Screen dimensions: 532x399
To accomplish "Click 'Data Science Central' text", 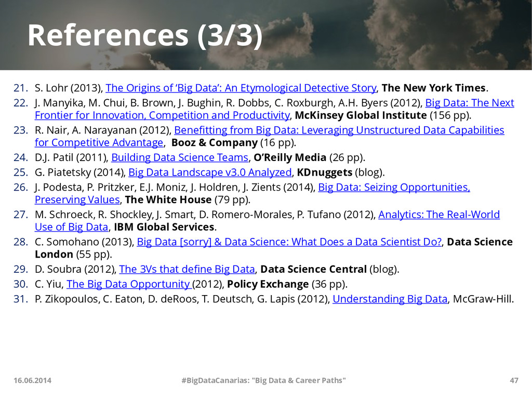I will click(x=313, y=269).
